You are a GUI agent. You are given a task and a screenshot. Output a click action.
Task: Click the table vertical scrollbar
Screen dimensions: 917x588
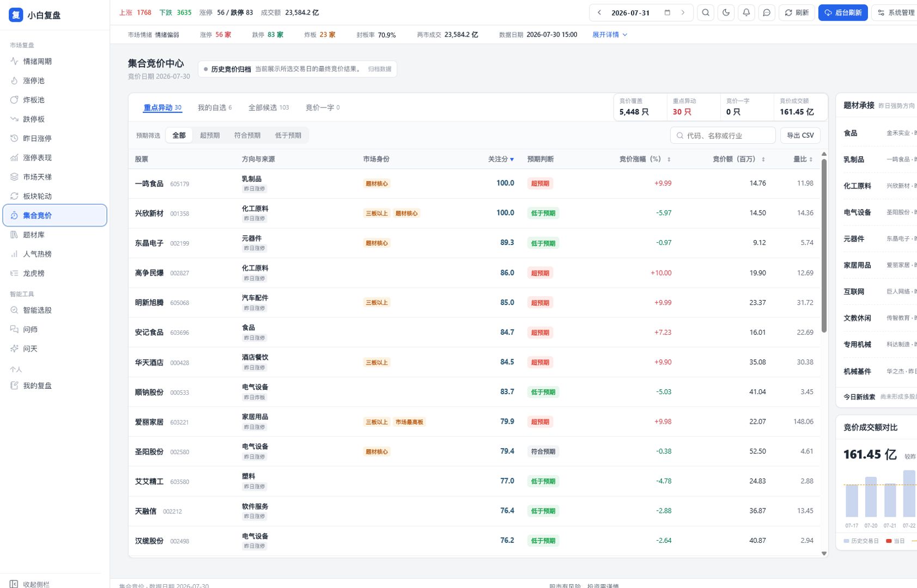point(824,246)
